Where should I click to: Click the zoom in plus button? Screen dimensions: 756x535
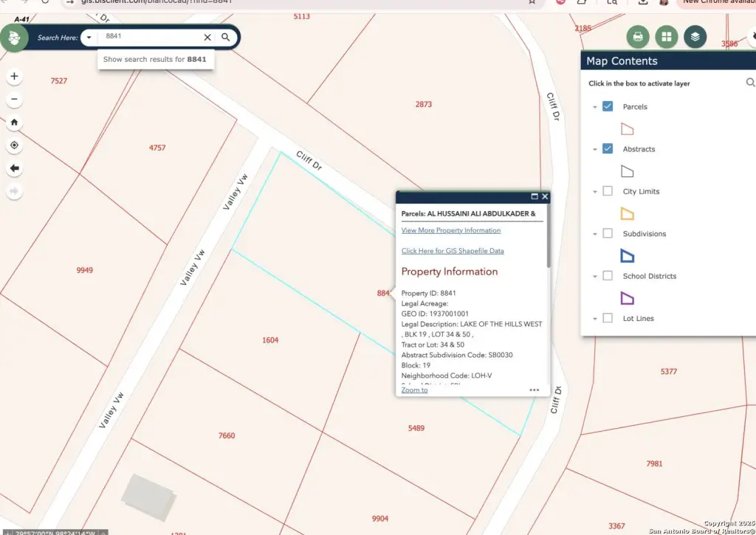click(x=14, y=76)
